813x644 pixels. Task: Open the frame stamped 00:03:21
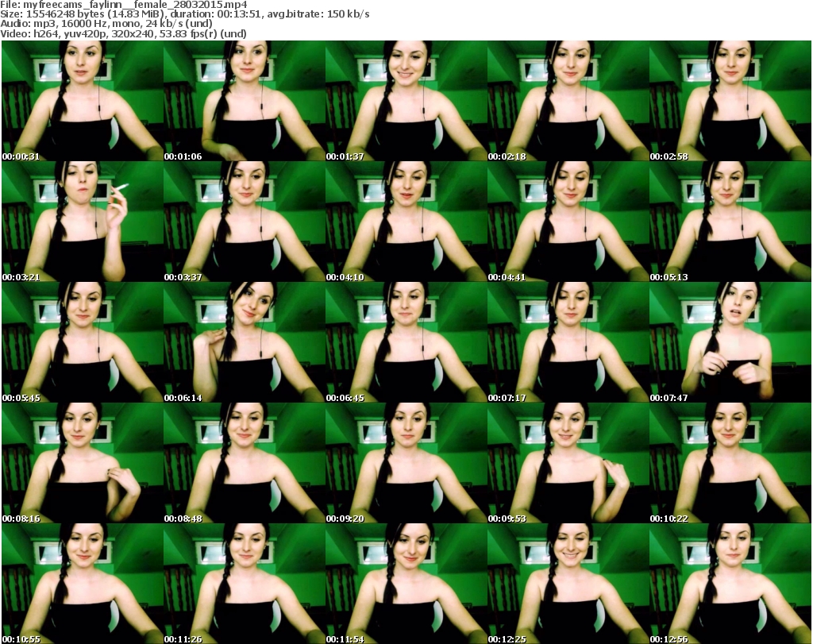click(83, 222)
